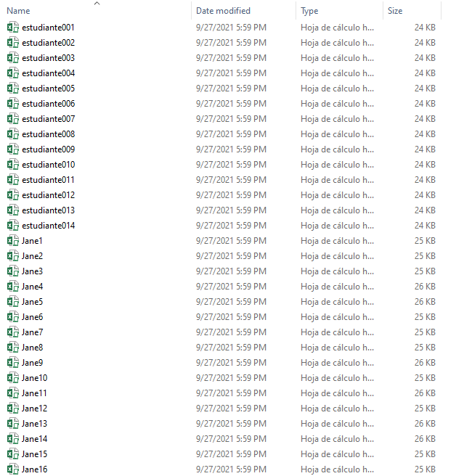This screenshot has width=464, height=476.
Task: Click the Excel icon of estudiante001
Action: pyautogui.click(x=13, y=28)
